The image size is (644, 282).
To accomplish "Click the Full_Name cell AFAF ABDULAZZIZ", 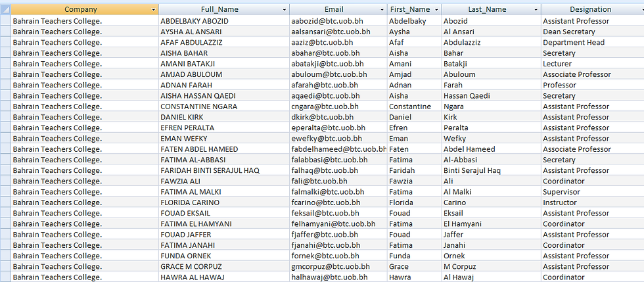I will [224, 42].
